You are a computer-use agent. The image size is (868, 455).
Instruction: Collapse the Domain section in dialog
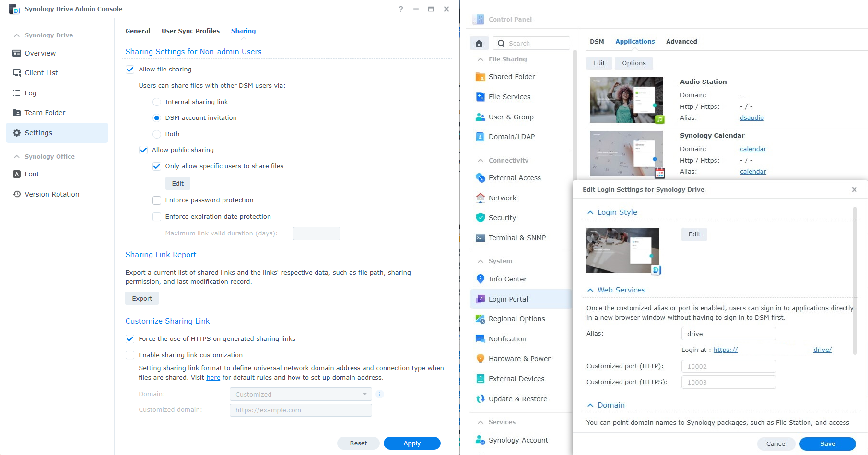coord(590,405)
